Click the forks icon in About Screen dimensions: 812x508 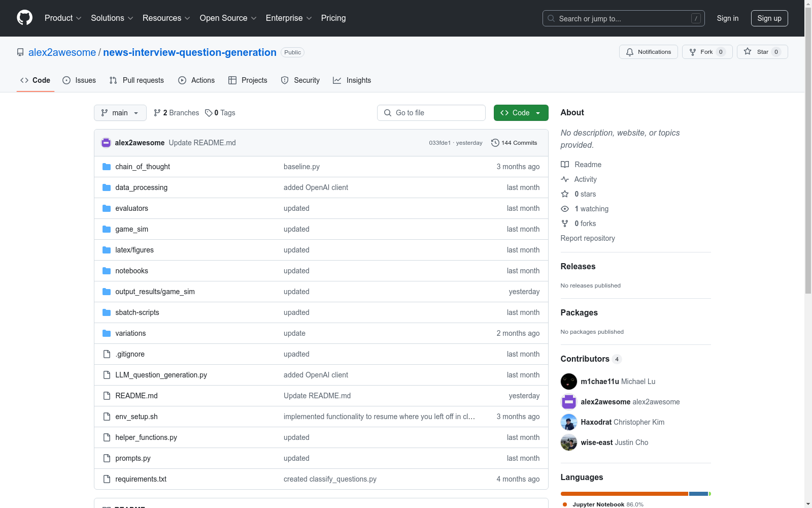(565, 224)
